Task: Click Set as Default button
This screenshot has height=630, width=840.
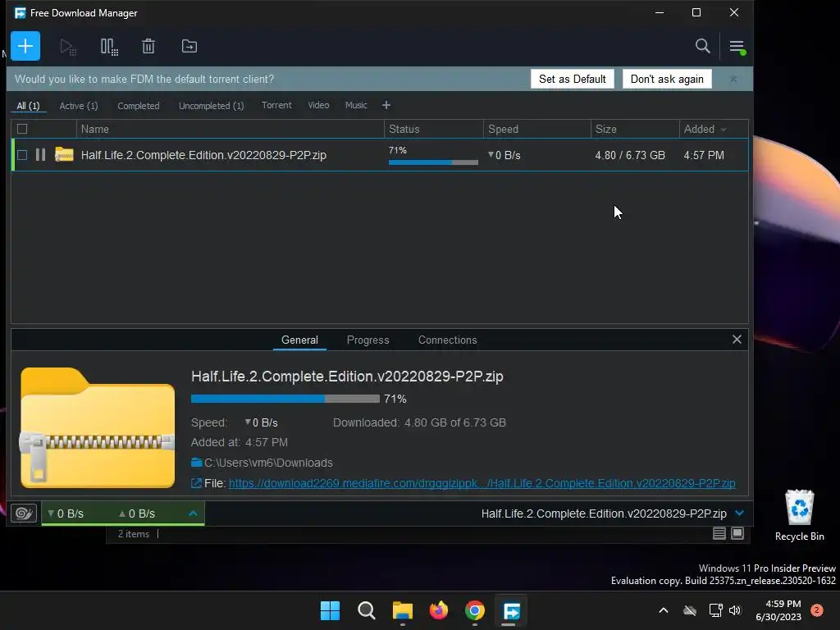Action: pos(572,80)
